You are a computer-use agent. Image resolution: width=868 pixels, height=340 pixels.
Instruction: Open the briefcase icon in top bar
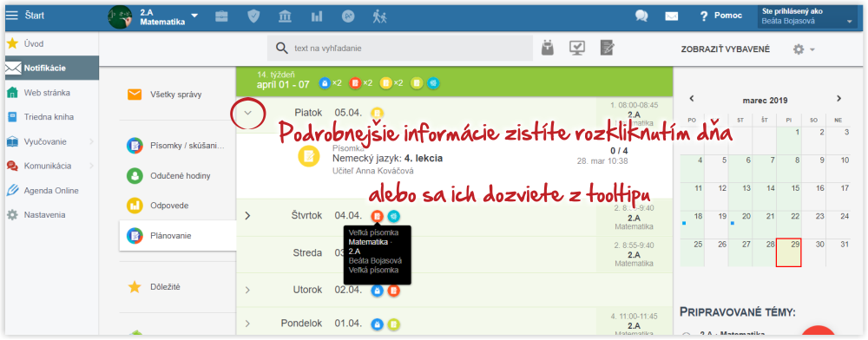(x=221, y=16)
